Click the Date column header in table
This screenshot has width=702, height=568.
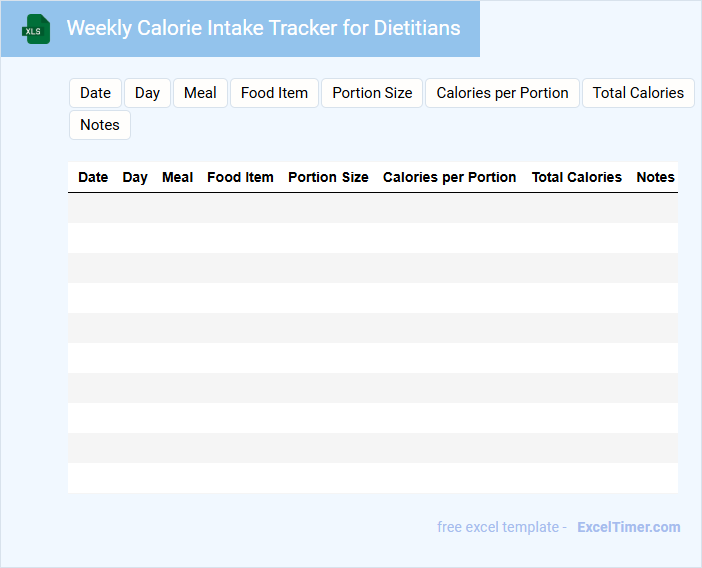click(93, 177)
